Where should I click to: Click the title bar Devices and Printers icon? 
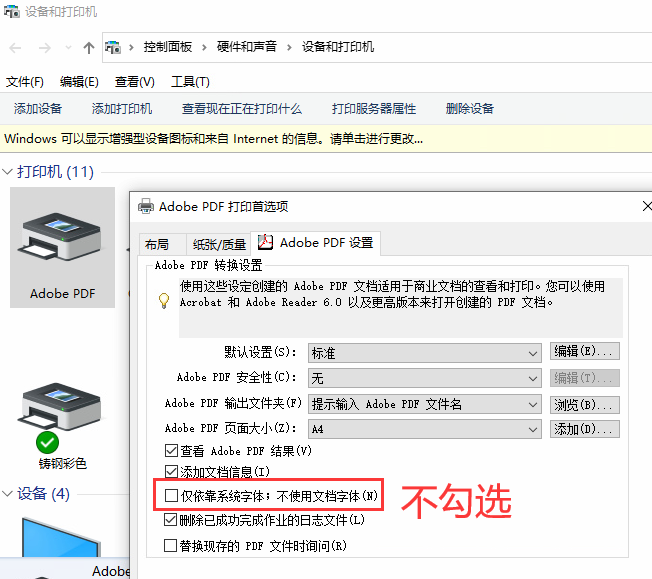click(x=12, y=12)
